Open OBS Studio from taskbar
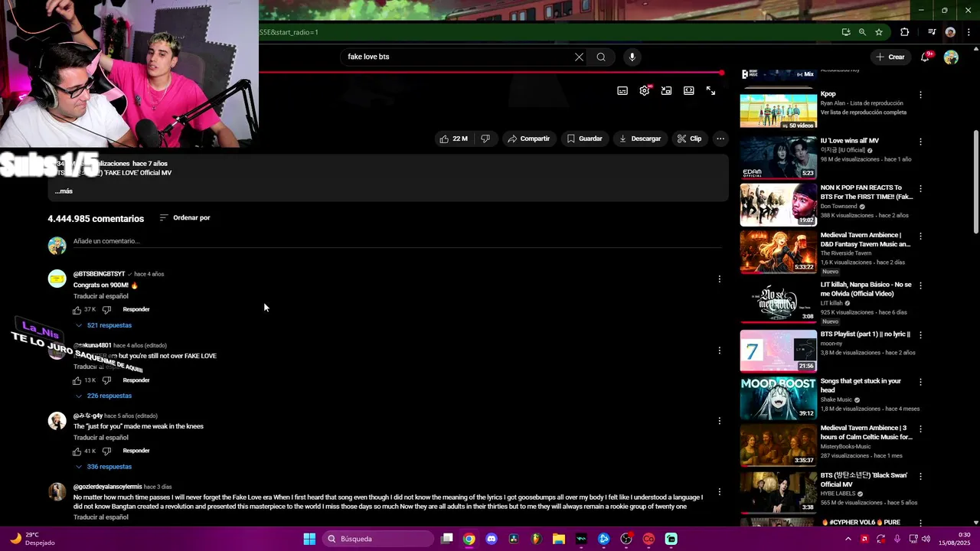This screenshot has height=551, width=980. tap(626, 539)
